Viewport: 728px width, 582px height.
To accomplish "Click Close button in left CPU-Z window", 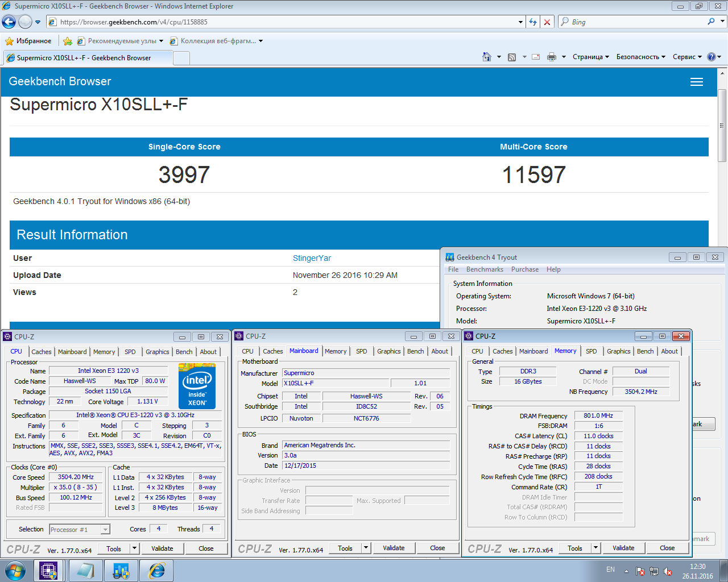I will pos(206,548).
